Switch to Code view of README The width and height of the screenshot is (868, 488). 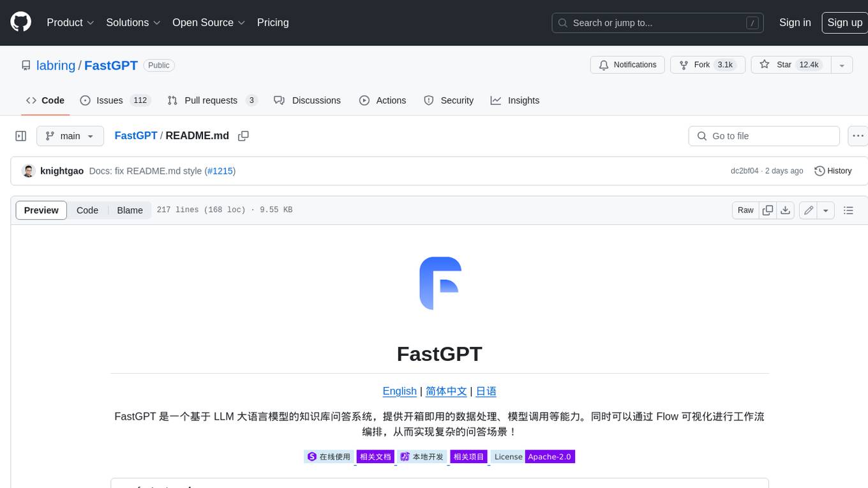point(87,210)
